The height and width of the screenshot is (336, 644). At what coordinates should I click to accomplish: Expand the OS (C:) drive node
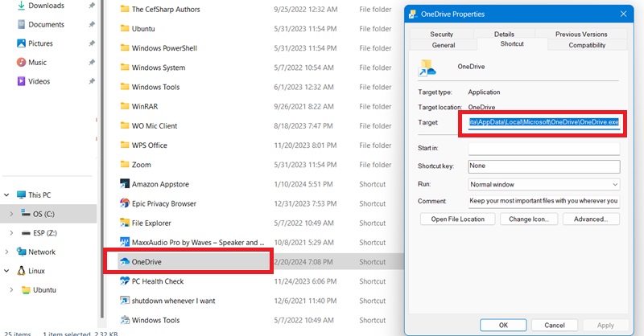pos(11,213)
